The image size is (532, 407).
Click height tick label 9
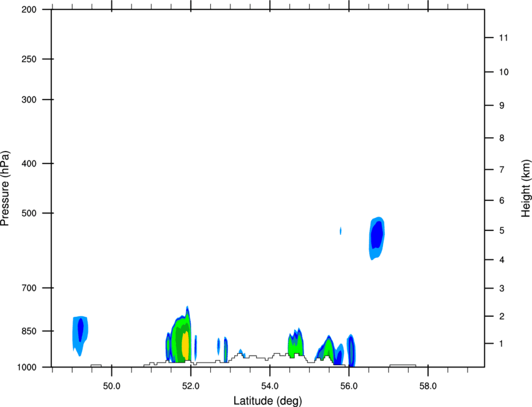coord(501,106)
